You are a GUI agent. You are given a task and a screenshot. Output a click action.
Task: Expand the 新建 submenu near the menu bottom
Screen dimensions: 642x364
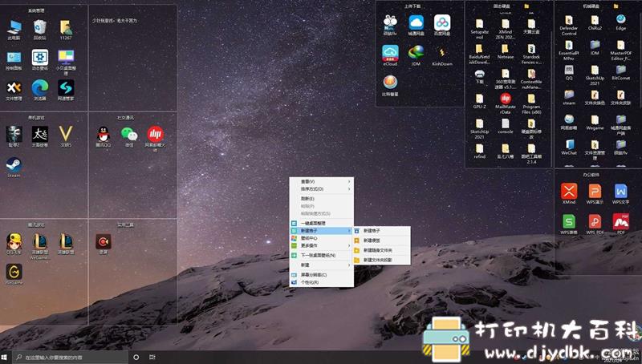click(x=322, y=265)
